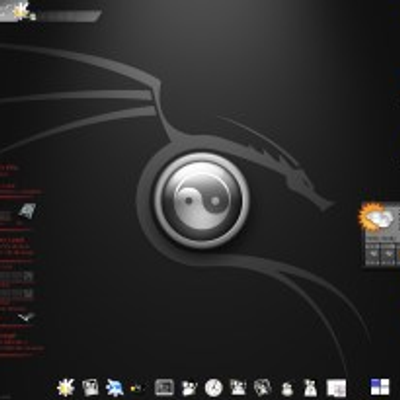400x400 pixels.
Task: Click the silver tilted icon in left sidebar
Action: click(27, 211)
